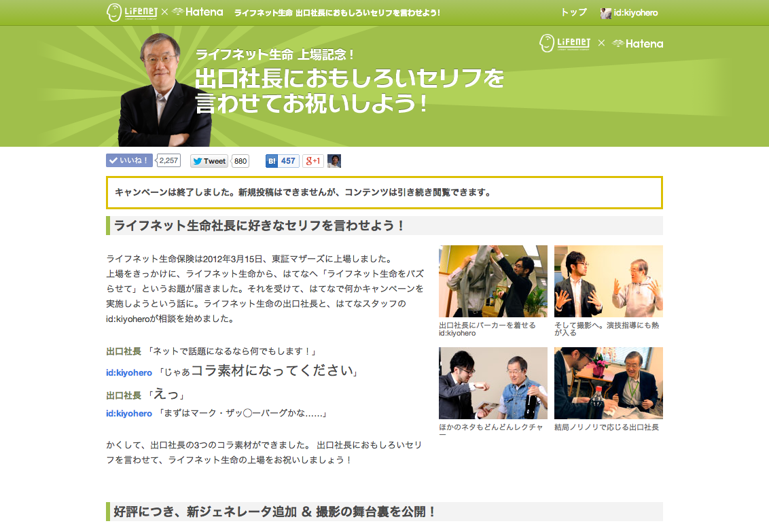Click the Hatena logo in the green banner
Image resolution: width=769 pixels, height=532 pixels.
click(638, 43)
